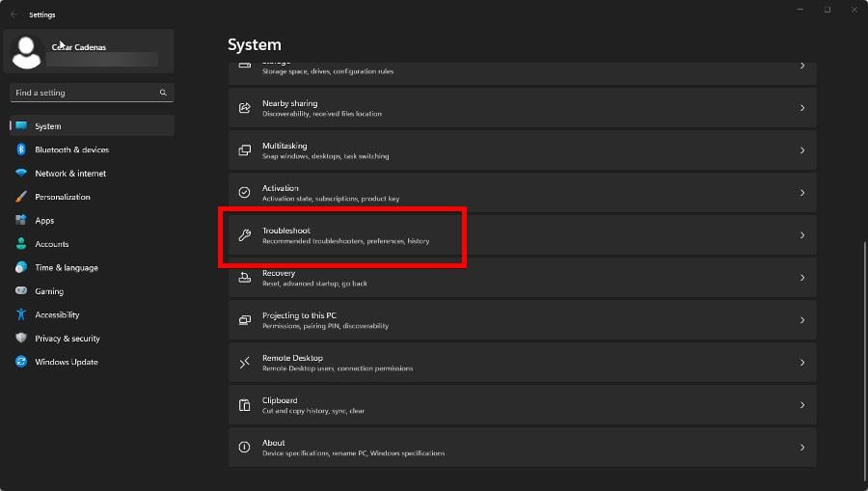Click the Activation checkmark icon
Screen dimensions: 868x491
244,193
